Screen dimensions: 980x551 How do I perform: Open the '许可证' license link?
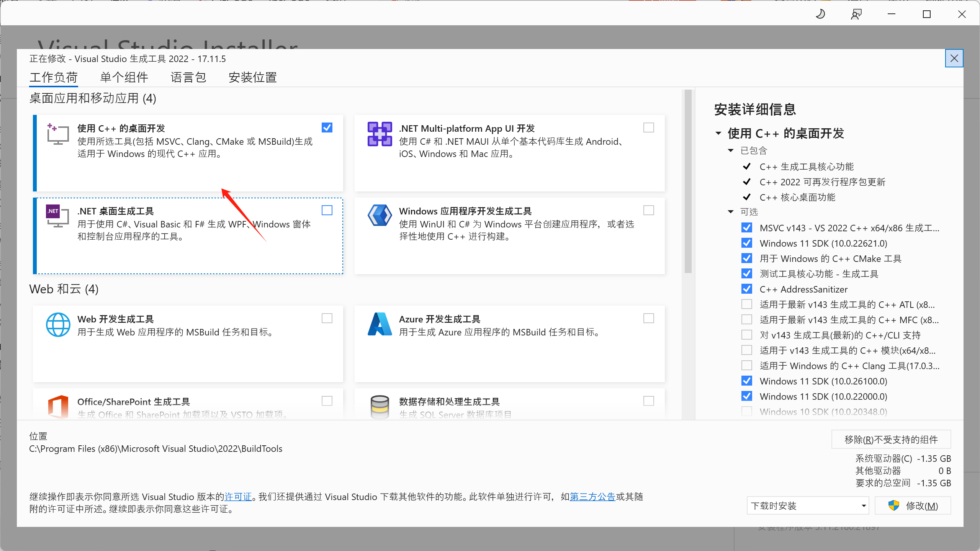pos(238,497)
